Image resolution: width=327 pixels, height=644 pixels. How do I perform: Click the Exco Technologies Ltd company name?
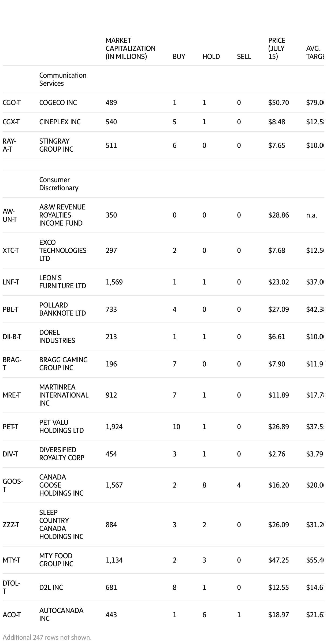coord(63,250)
